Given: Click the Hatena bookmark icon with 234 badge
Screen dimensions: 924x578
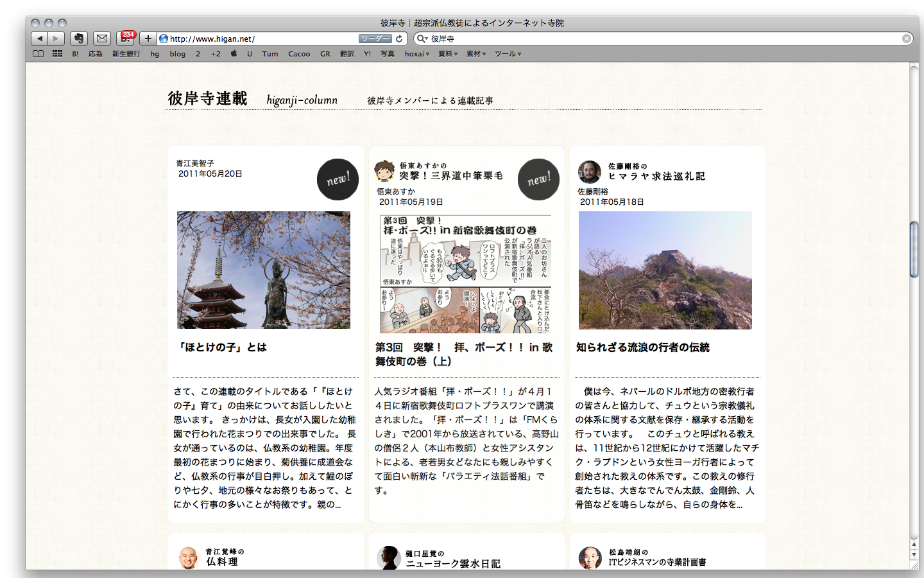Looking at the screenshot, I should click(126, 39).
